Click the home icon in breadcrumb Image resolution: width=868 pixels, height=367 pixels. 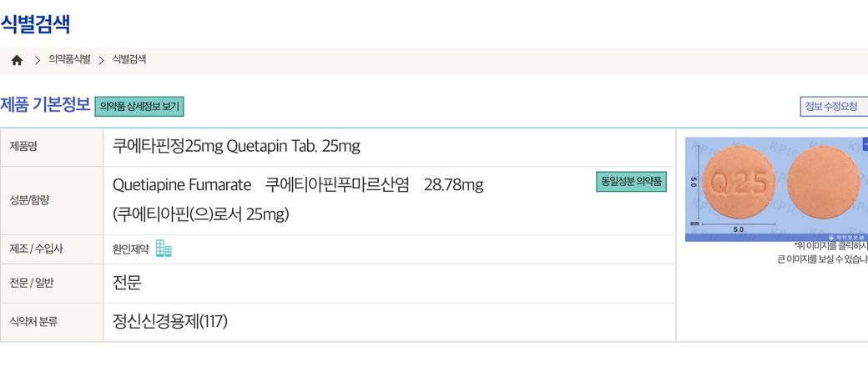pyautogui.click(x=17, y=60)
